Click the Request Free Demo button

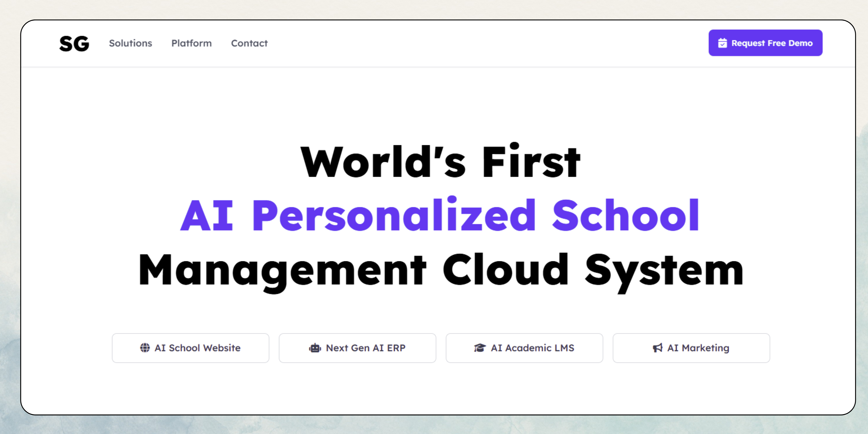[x=765, y=43]
